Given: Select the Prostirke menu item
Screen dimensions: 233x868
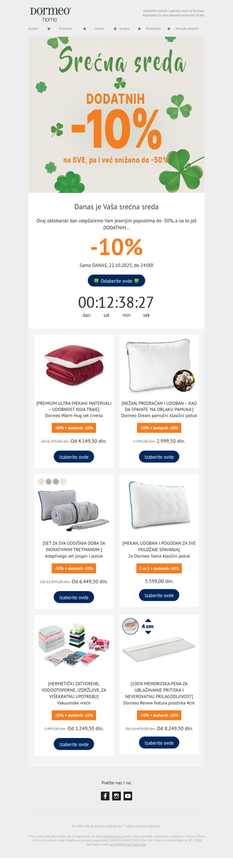Looking at the screenshot, I should click(x=65, y=28).
